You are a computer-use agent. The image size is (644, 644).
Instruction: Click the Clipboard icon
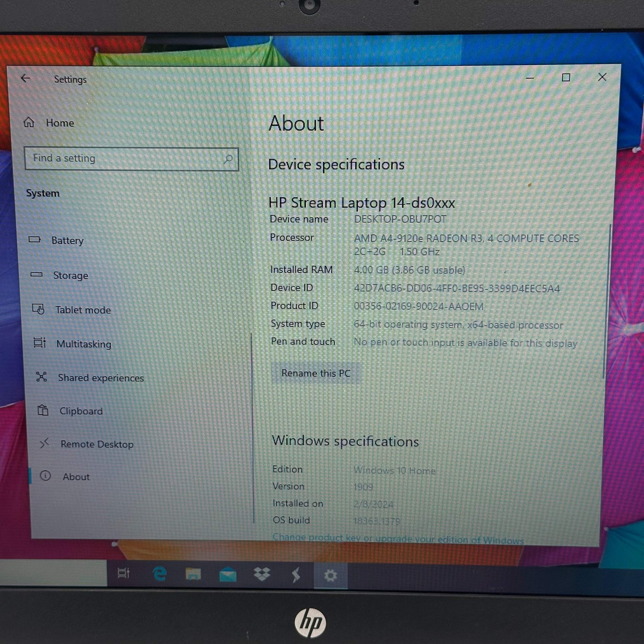pos(43,410)
